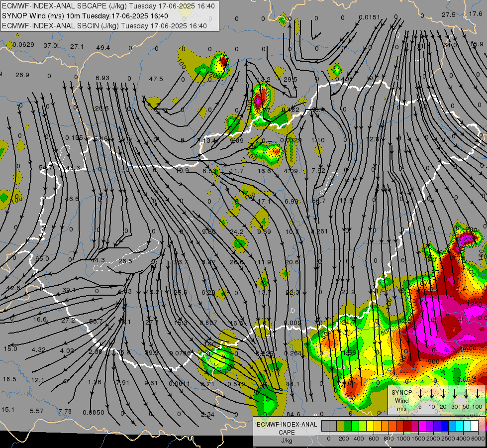The width and height of the screenshot is (487, 448).
Task: Click the 0.0151 value near top
Action: point(369,17)
